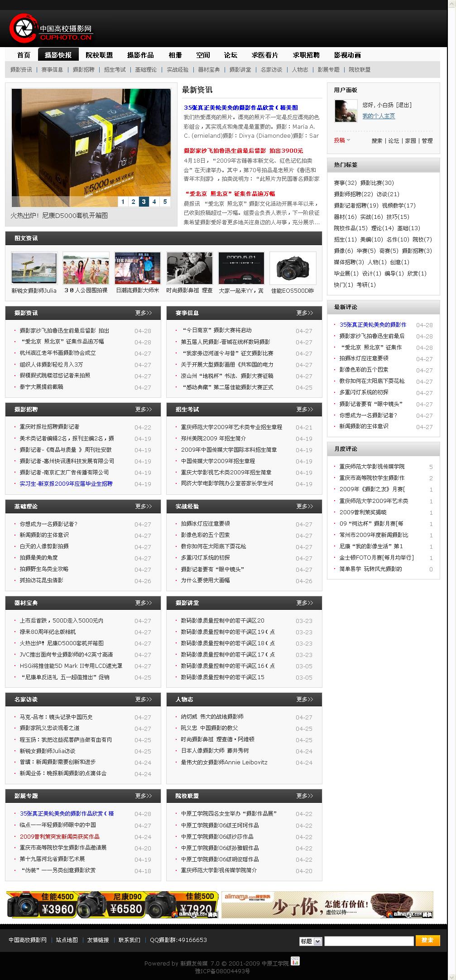This screenshot has height=980, width=456.
Task: Open the 影视动画 menu item
Action: [347, 55]
